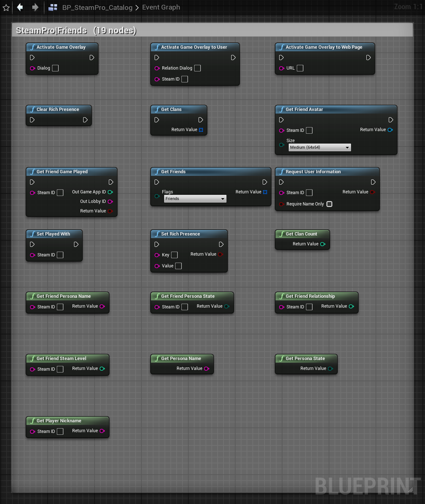This screenshot has width=425, height=504.
Task: Click Relation Dialog input field
Action: coord(197,68)
